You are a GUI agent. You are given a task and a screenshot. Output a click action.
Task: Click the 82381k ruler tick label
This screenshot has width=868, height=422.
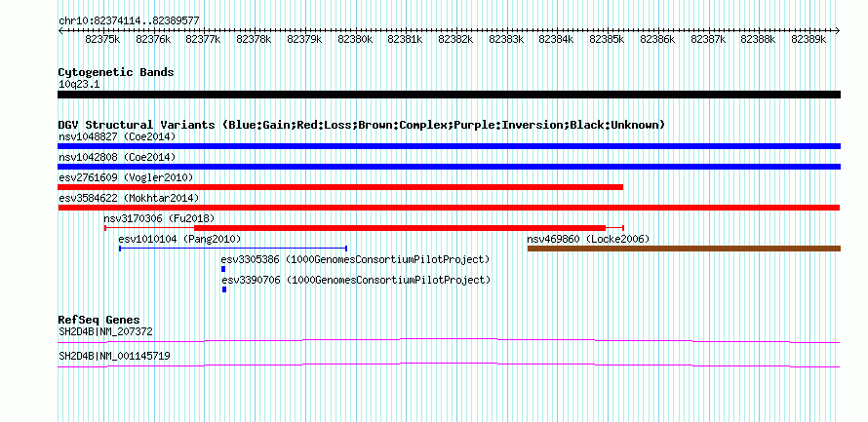[x=405, y=39]
